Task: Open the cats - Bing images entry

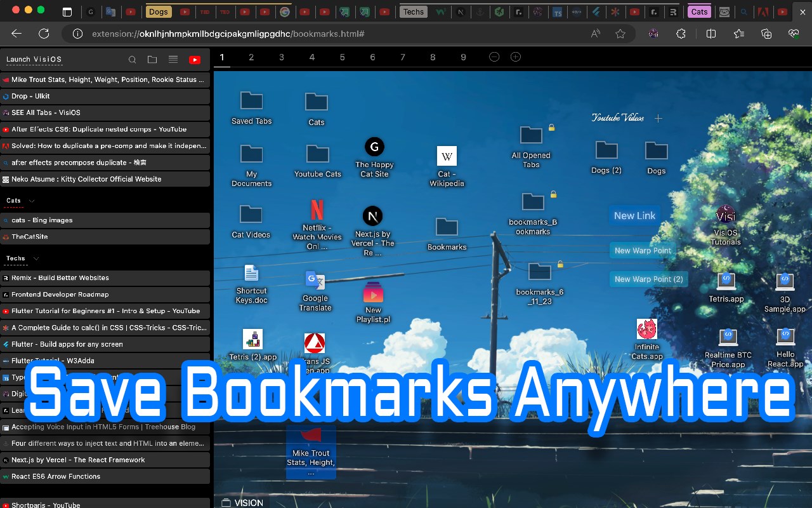Action: point(105,220)
